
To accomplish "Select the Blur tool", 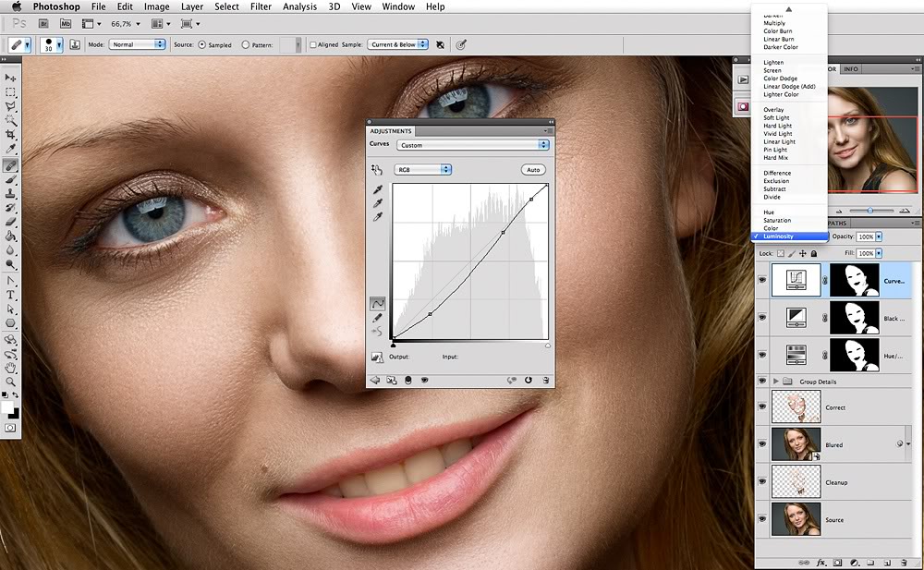I will tap(10, 250).
